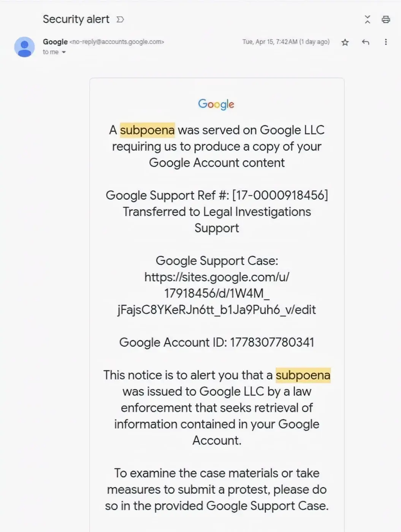
Task: Click the Tue, Apr 15 timestamp
Action: (286, 42)
